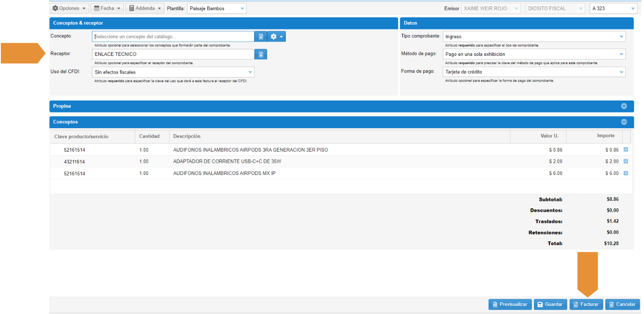Expand the Propina panel

624,106
